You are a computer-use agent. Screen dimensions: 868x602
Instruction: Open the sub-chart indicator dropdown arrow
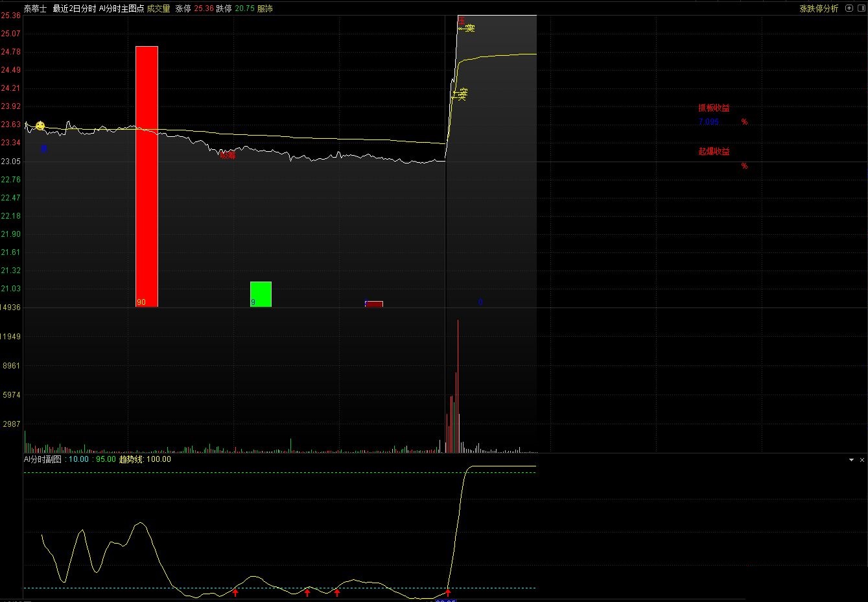pyautogui.click(x=851, y=459)
